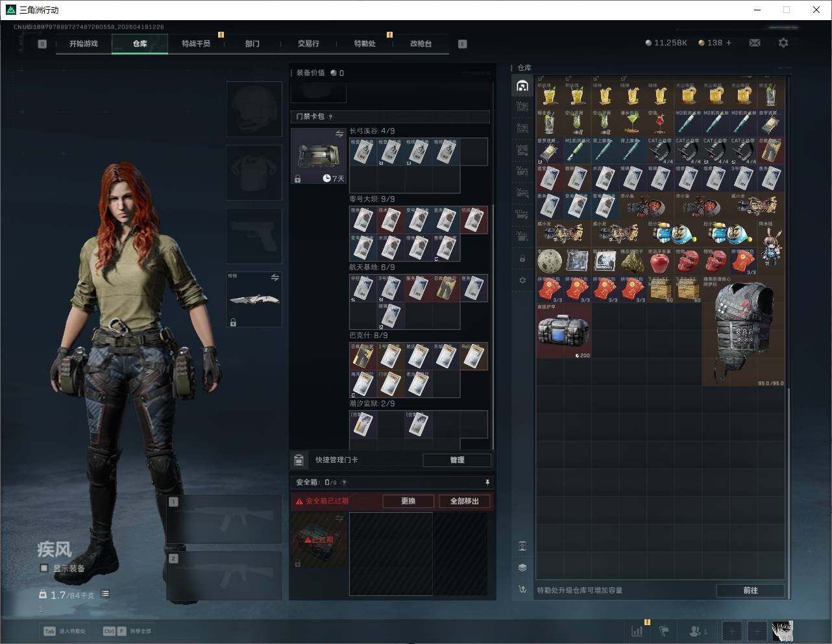Open the settings gear in top bar
Screen dimensions: 832x644
[783, 43]
